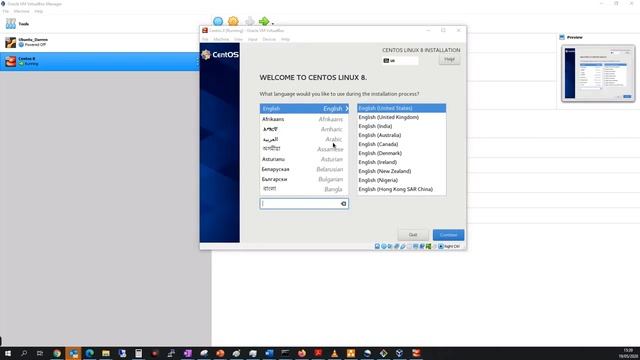Click the 'us' keyboard layout indicator

(x=400, y=60)
